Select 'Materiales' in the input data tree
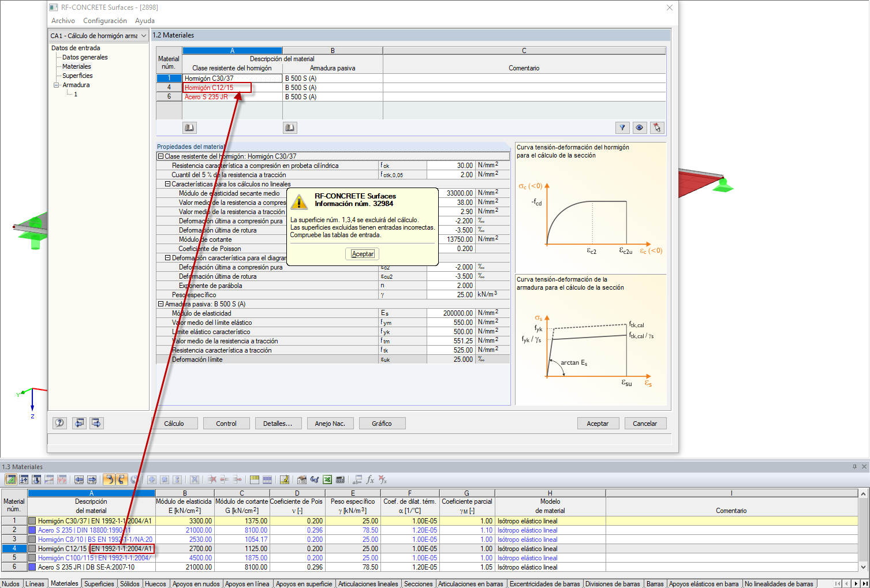The width and height of the screenshot is (870, 588). (76, 66)
